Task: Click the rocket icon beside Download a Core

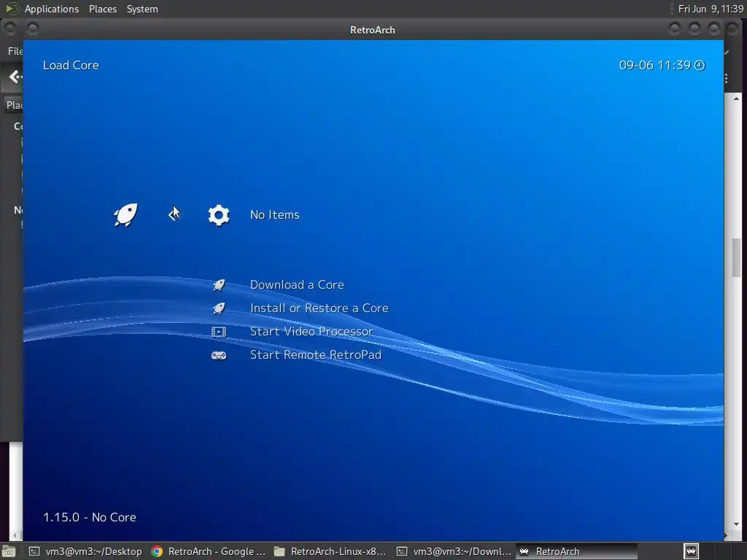Action: pos(219,285)
